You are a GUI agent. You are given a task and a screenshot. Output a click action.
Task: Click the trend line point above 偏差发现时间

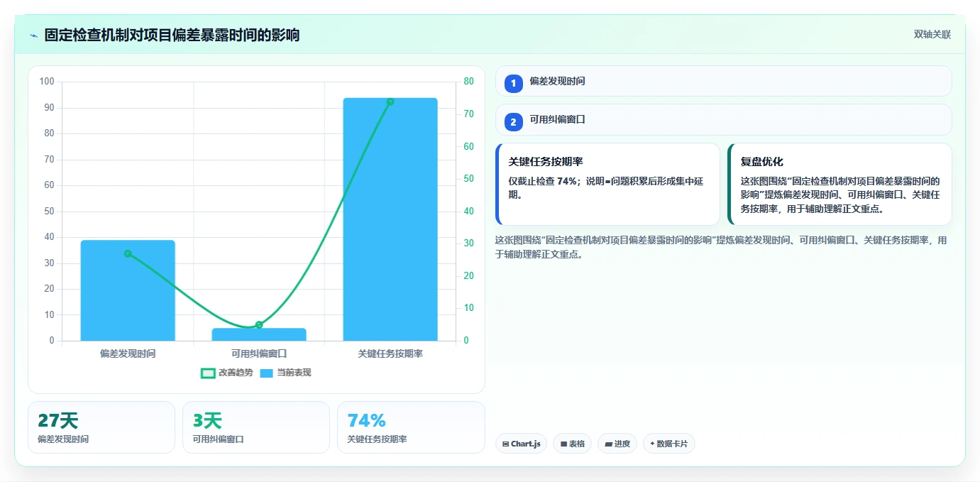pos(128,253)
